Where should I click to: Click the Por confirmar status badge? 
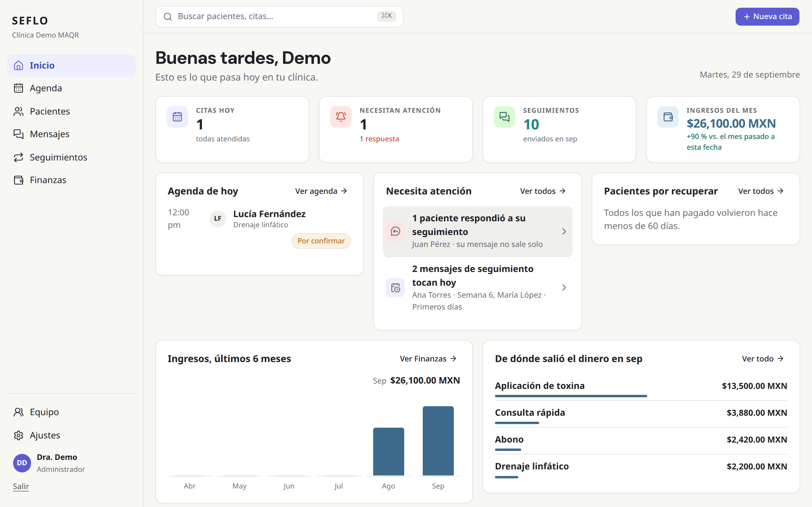pyautogui.click(x=321, y=241)
